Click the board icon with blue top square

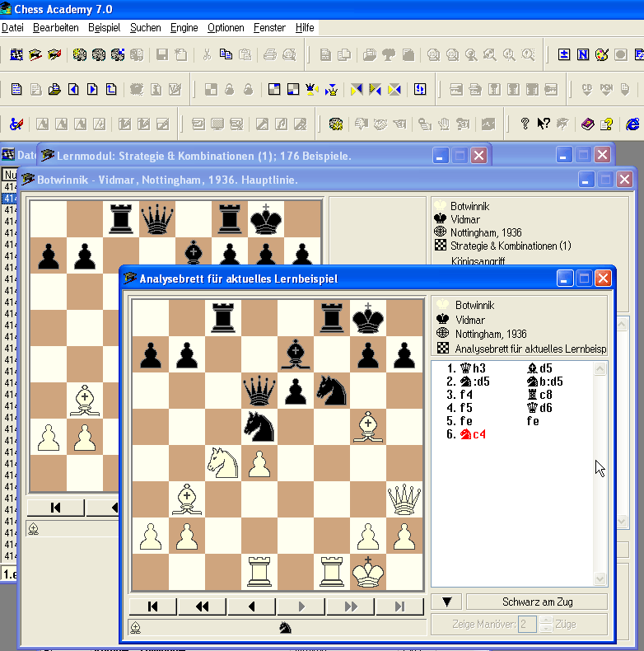click(274, 89)
